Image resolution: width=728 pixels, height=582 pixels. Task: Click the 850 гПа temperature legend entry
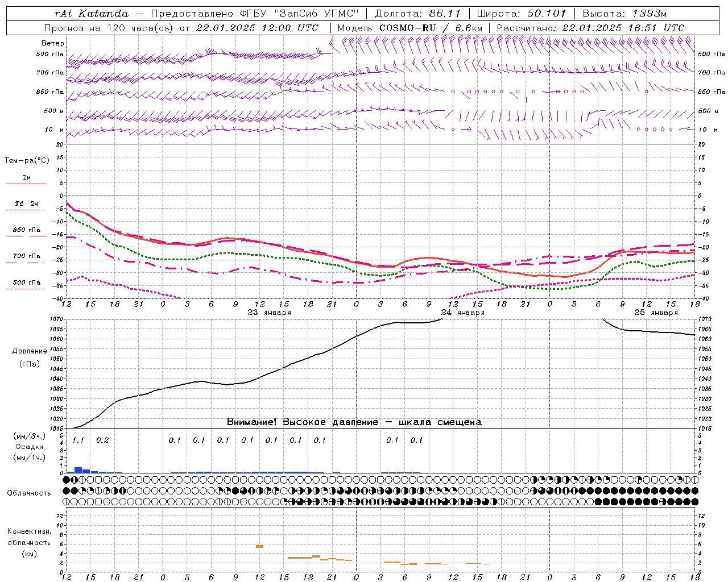[27, 230]
